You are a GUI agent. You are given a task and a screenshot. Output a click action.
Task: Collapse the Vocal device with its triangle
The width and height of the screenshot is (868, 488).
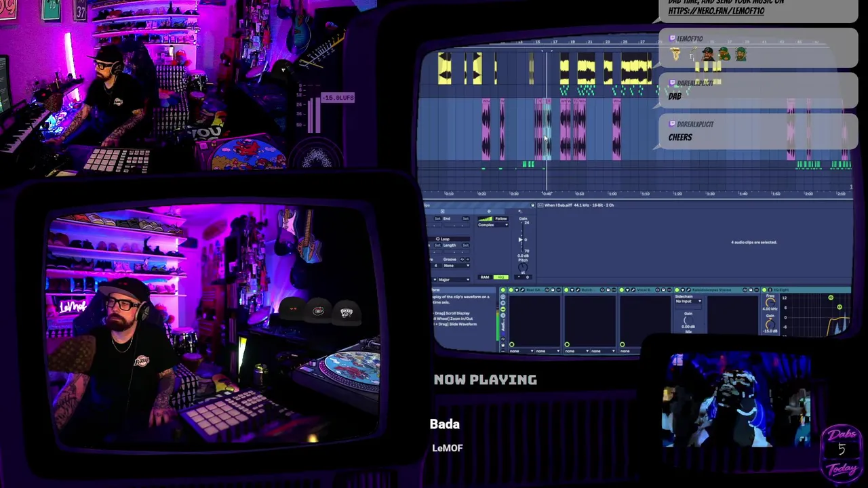tap(627, 290)
